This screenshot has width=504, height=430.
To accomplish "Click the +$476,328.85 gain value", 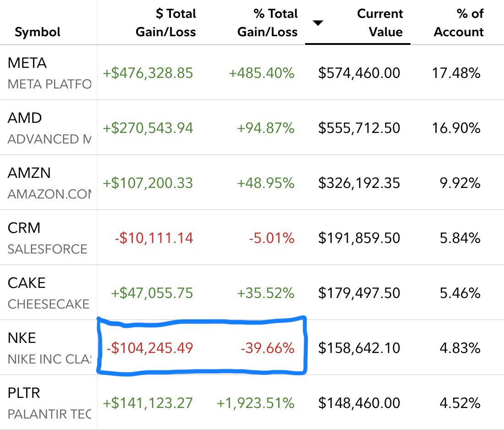I will click(x=148, y=73).
